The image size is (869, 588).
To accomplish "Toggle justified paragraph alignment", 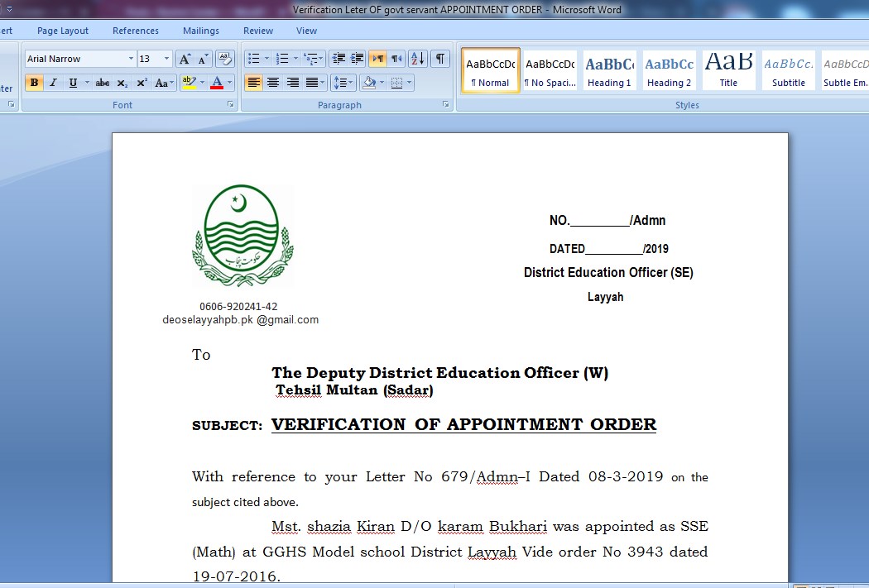I will tap(311, 82).
